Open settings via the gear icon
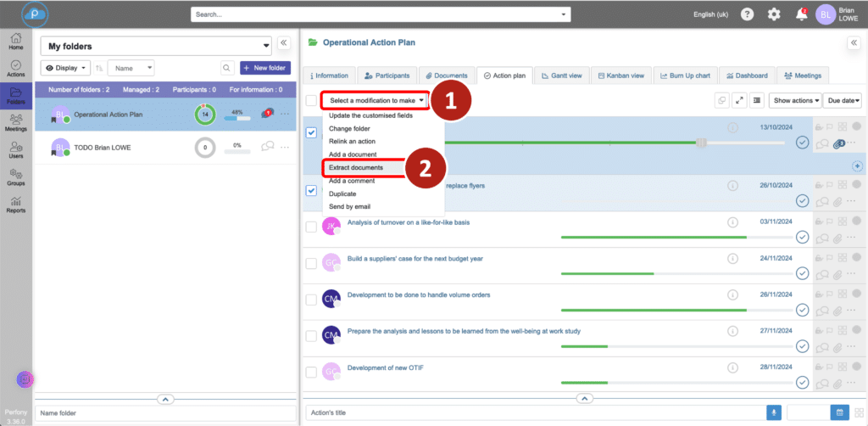Viewport: 868px width, 426px height. click(773, 14)
